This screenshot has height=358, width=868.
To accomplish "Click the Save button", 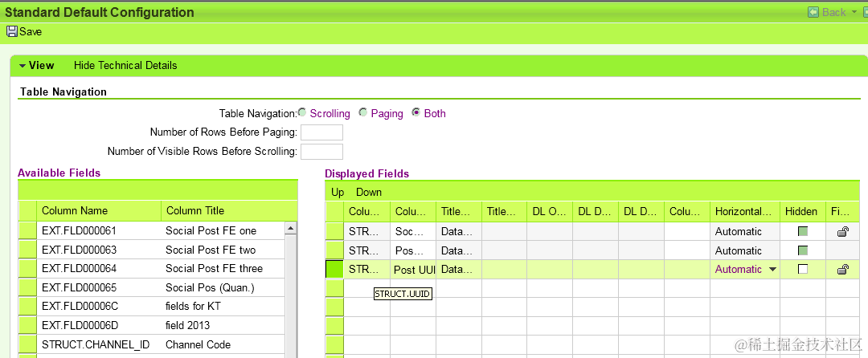I will click(24, 31).
